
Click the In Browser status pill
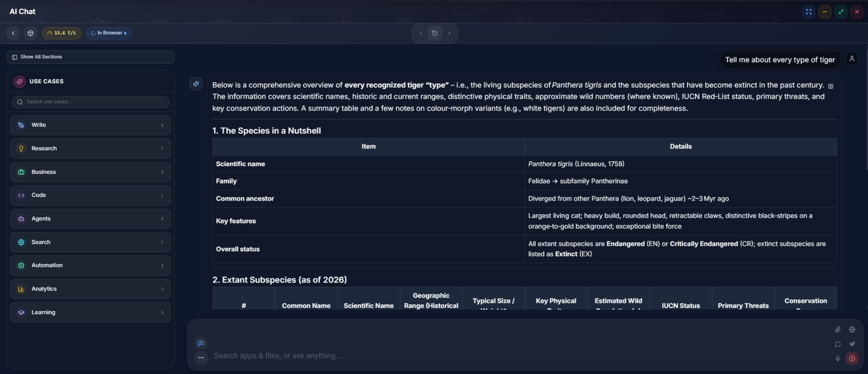[x=109, y=33]
